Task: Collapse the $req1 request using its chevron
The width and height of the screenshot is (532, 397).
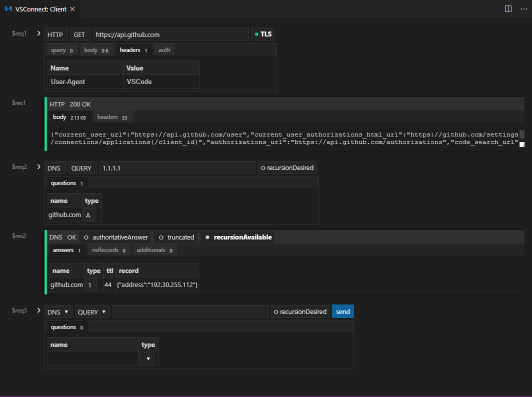Action: [x=38, y=33]
